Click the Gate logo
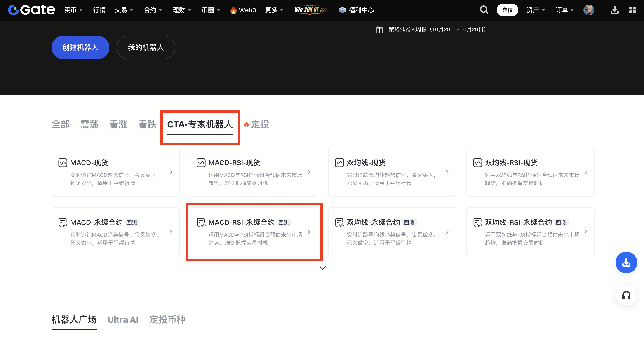 pyautogui.click(x=31, y=10)
